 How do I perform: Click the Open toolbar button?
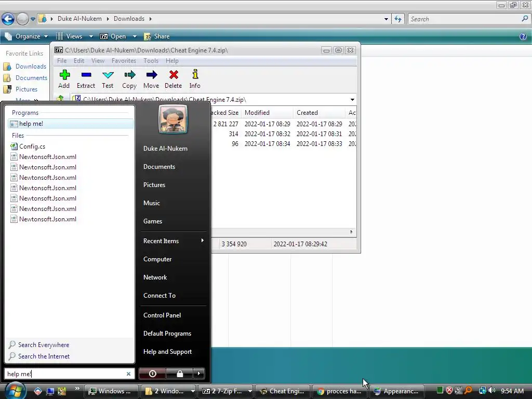(x=113, y=36)
